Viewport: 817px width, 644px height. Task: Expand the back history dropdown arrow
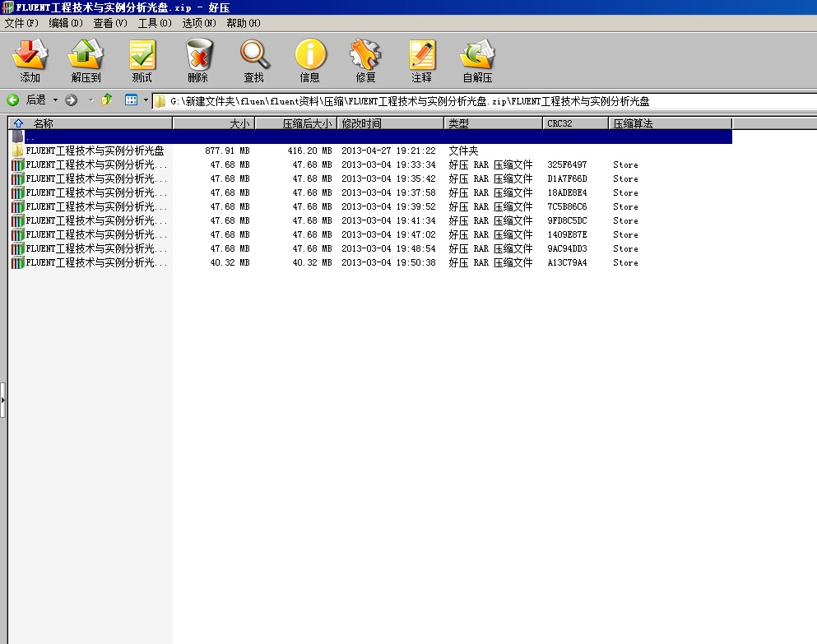(x=56, y=100)
